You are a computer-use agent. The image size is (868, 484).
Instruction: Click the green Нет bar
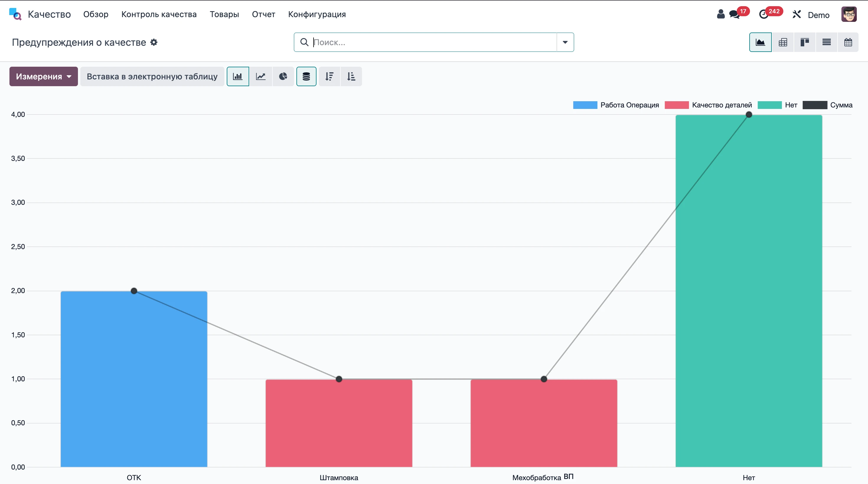749,291
